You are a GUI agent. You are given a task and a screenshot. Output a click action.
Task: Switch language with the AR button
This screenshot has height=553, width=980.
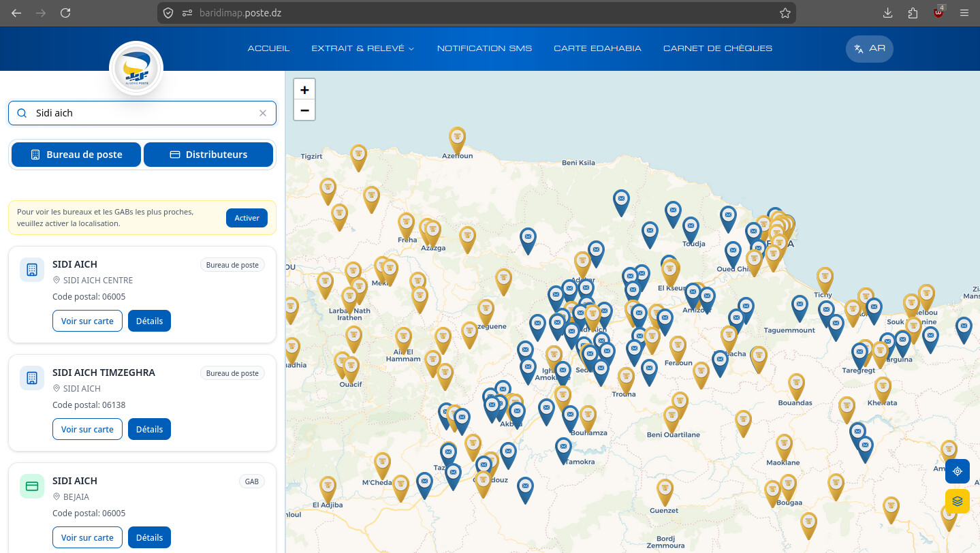click(869, 48)
